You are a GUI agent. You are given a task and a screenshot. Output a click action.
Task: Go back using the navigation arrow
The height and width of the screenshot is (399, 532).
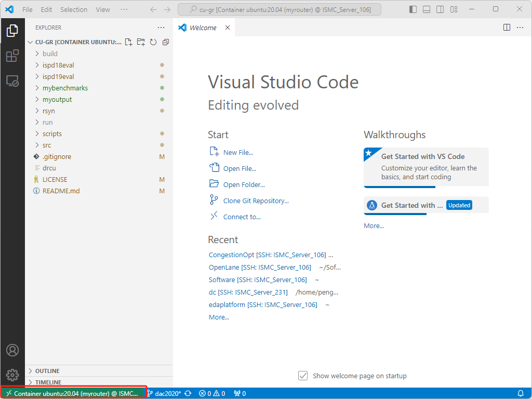pos(153,9)
